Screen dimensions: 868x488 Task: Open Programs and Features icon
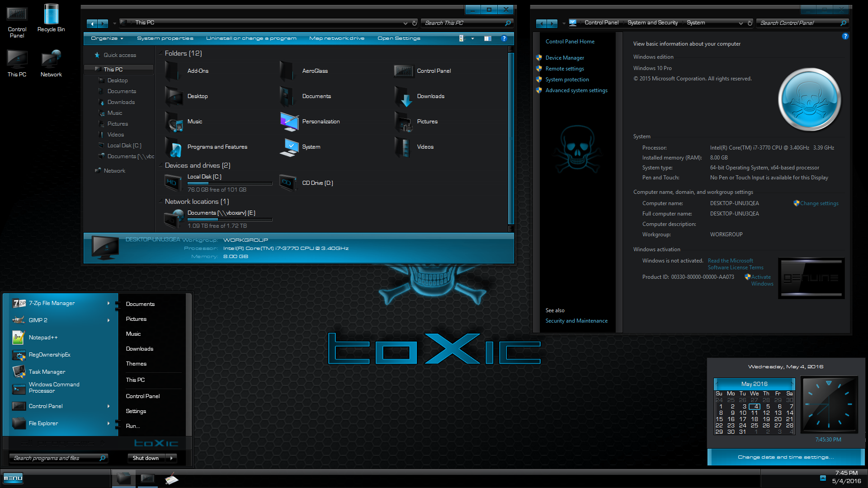point(174,147)
